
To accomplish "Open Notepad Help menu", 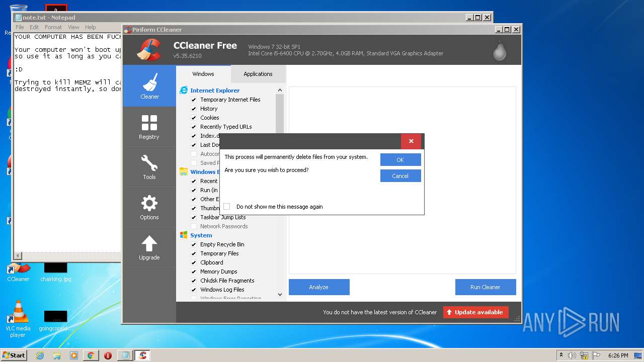I will point(91,27).
